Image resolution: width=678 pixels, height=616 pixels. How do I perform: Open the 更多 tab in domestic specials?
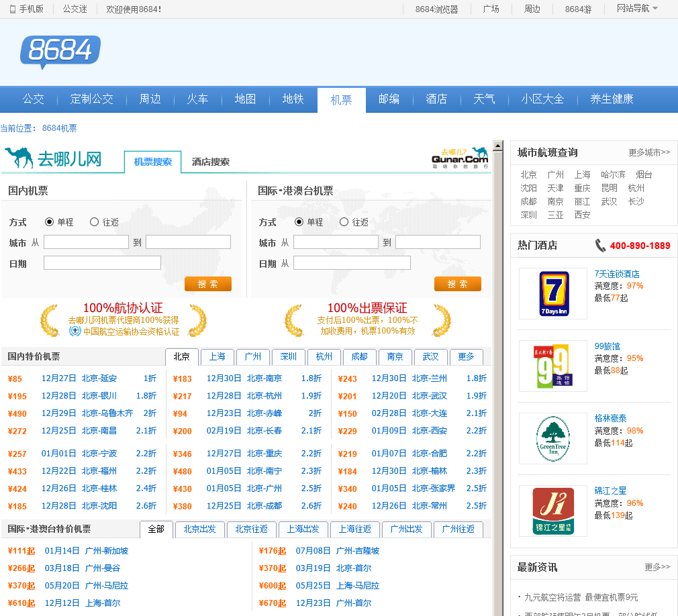click(x=466, y=356)
